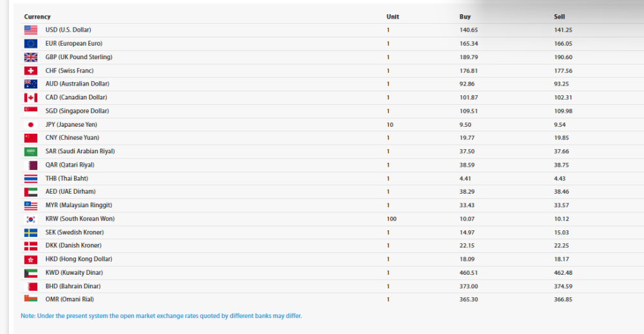Click the Swiss Franc flag icon
Image resolution: width=644 pixels, height=334 pixels.
[x=30, y=71]
